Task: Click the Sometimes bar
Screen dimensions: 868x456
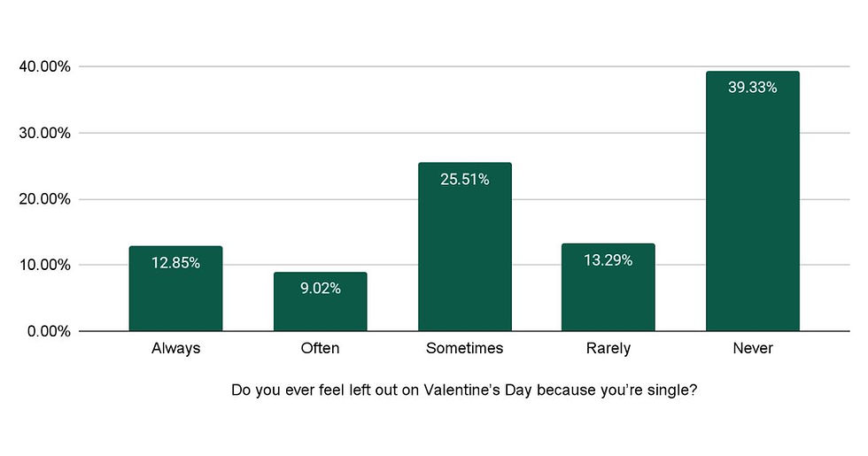Action: pyautogui.click(x=464, y=247)
